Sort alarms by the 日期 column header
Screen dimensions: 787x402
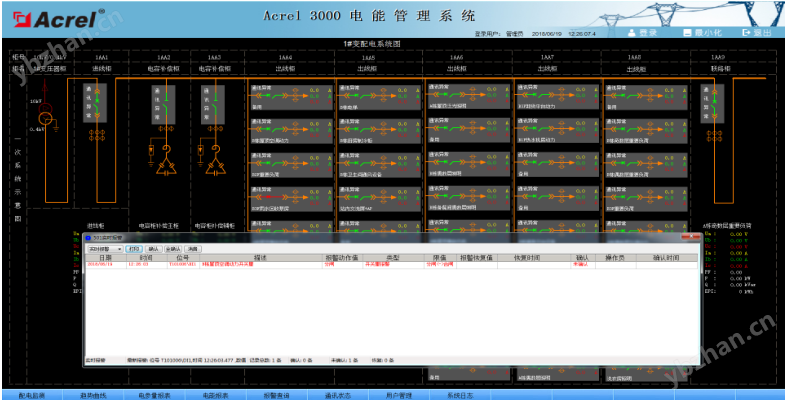(x=105, y=257)
